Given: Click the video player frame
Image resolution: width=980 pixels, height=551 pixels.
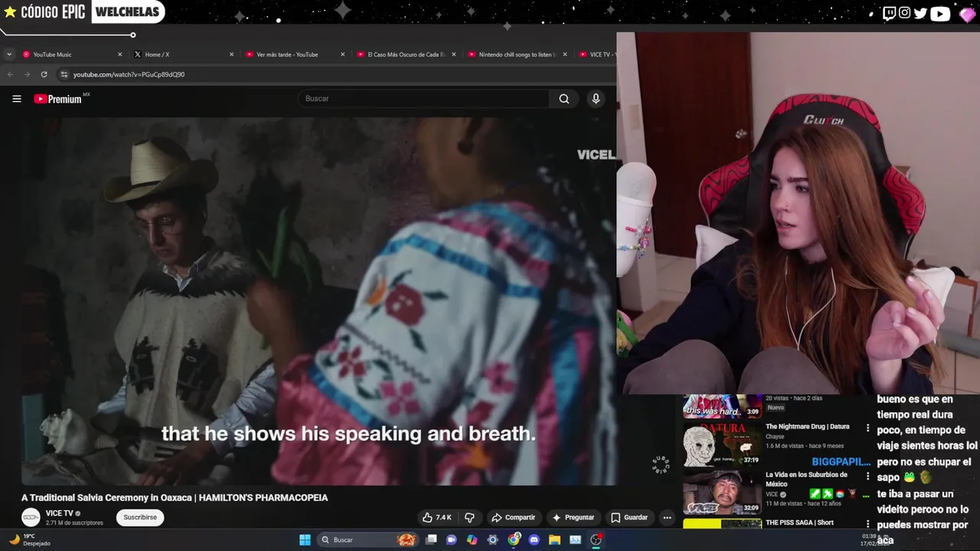Looking at the screenshot, I should point(318,302).
